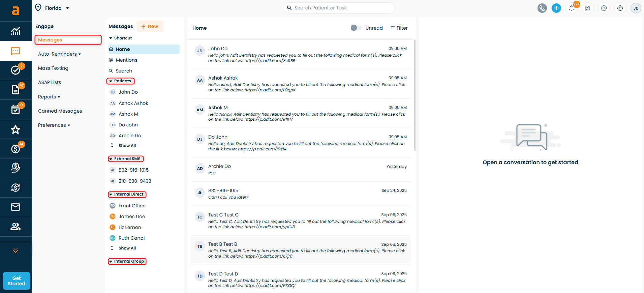The width and height of the screenshot is (644, 293).
Task: Click the blue plus add icon
Action: point(556,8)
